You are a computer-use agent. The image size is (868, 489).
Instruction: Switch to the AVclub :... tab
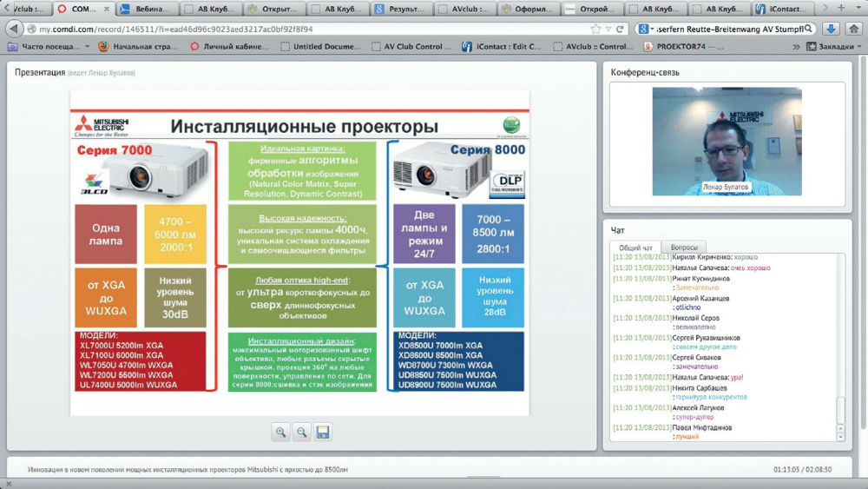pos(465,9)
